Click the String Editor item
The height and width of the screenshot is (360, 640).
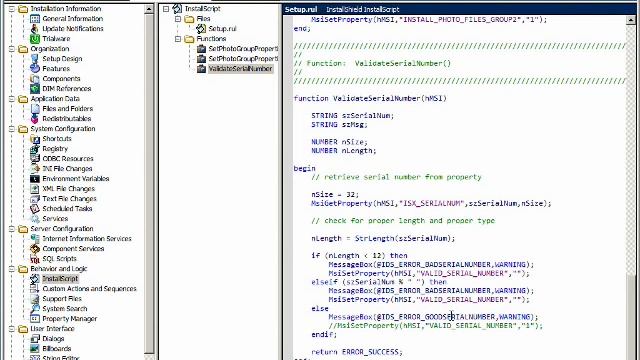click(61, 357)
